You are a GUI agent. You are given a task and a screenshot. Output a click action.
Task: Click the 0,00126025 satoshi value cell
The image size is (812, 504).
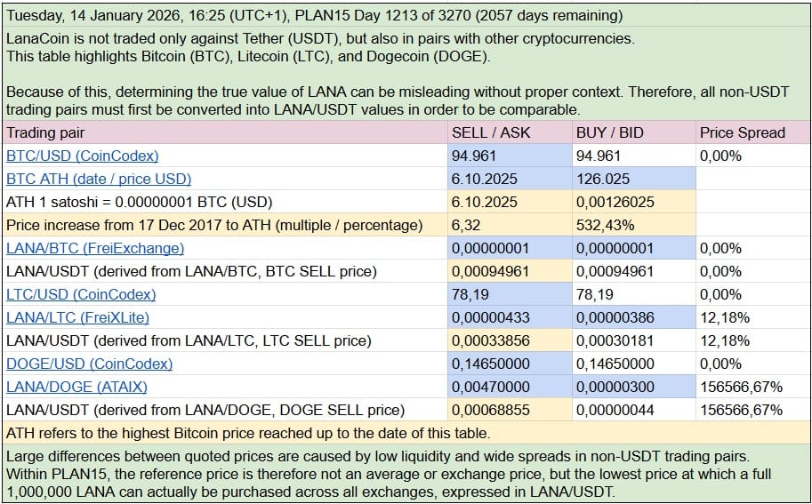tap(615, 202)
